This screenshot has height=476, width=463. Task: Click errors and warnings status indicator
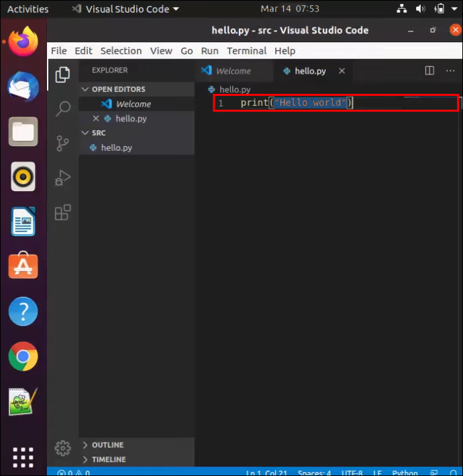(x=74, y=473)
